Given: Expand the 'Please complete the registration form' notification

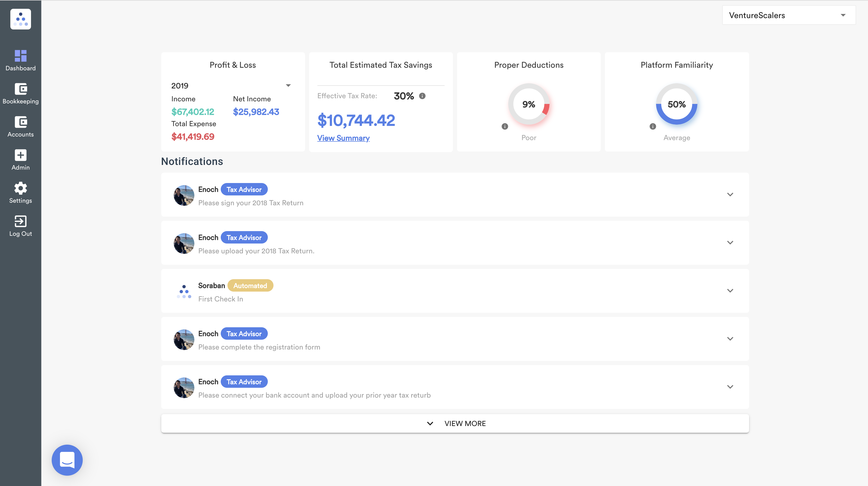Looking at the screenshot, I should 730,339.
